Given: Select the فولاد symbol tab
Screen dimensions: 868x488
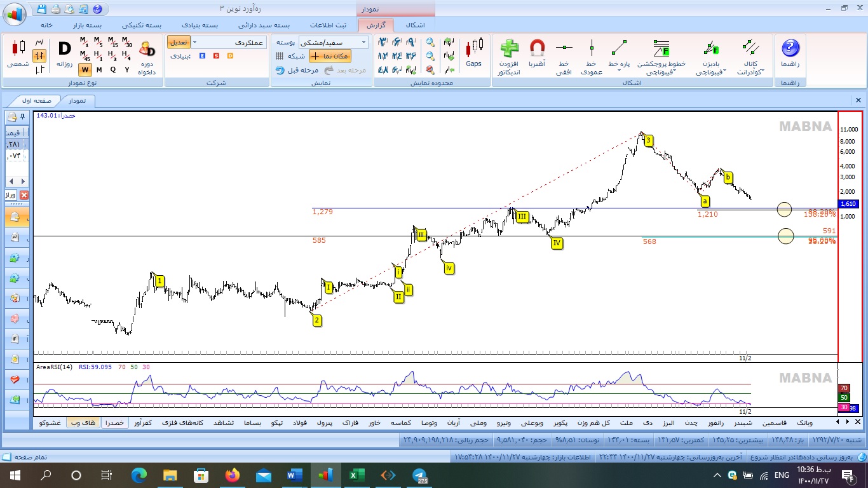Looking at the screenshot, I should (299, 423).
